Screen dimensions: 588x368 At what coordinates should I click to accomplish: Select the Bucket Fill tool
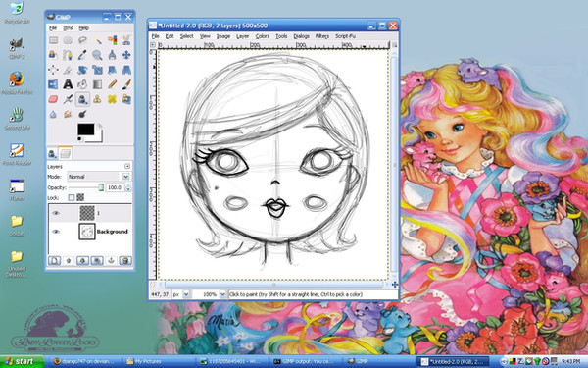[82, 84]
